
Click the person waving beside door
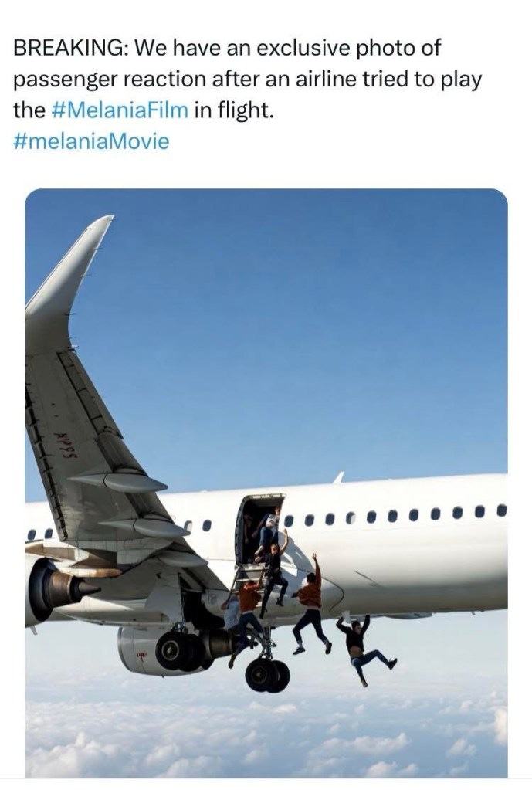[275, 572]
